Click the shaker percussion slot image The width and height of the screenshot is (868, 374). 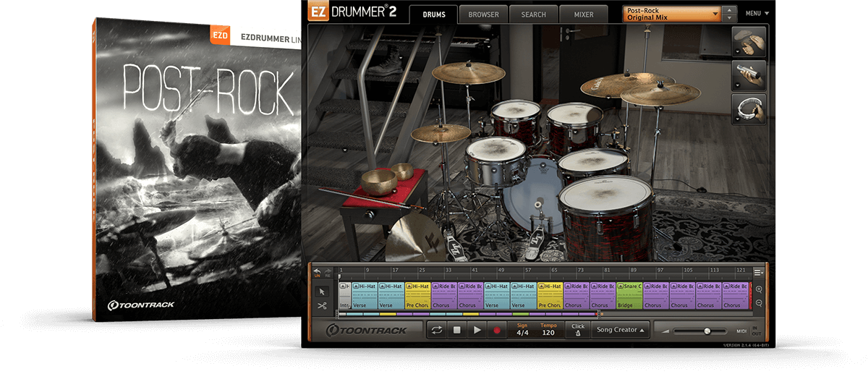749,76
